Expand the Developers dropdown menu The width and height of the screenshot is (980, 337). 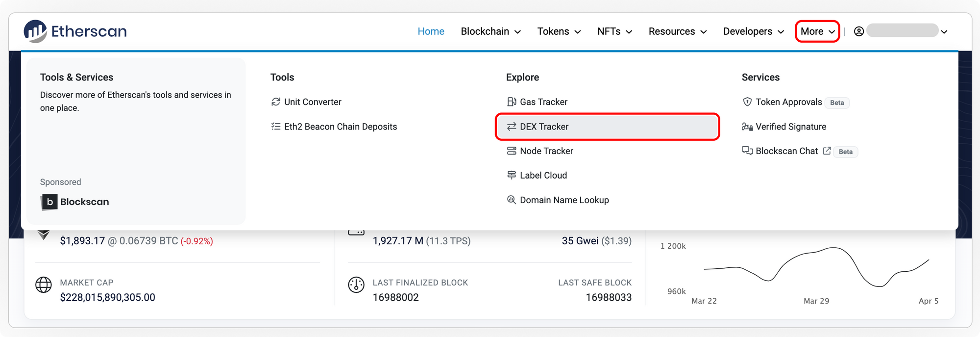pyautogui.click(x=753, y=31)
